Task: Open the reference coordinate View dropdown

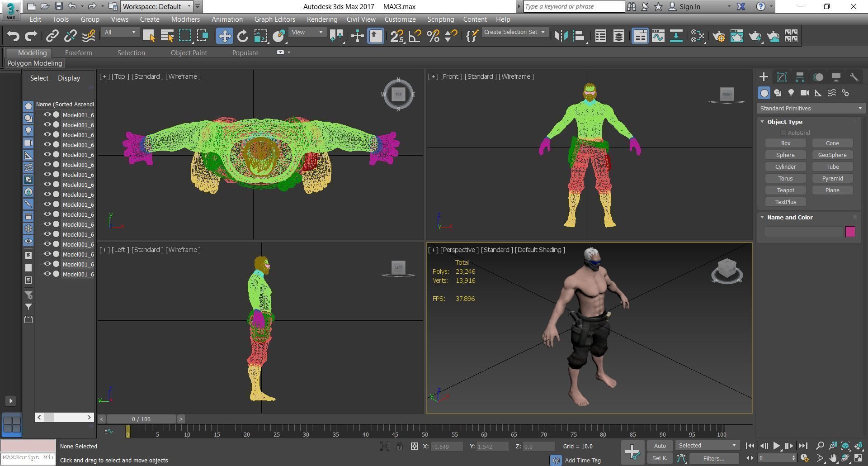Action: pyautogui.click(x=307, y=33)
